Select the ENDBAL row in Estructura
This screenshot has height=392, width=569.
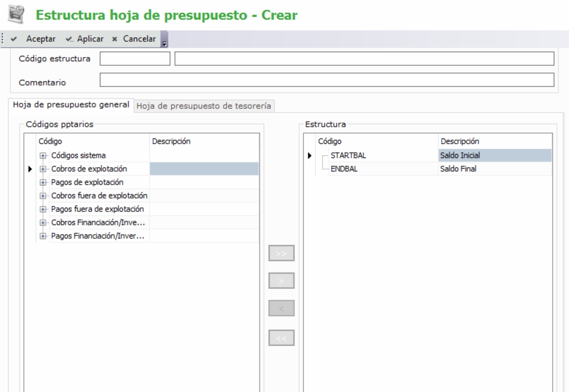click(345, 169)
